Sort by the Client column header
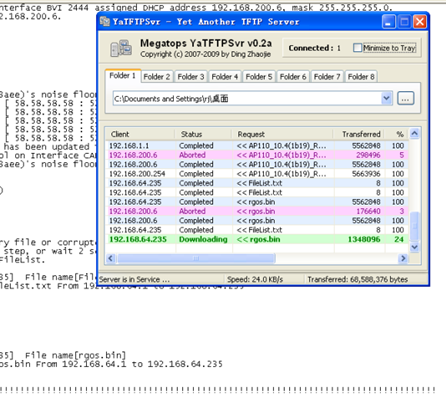Viewport: 446px width, 395px height. pyautogui.click(x=140, y=134)
